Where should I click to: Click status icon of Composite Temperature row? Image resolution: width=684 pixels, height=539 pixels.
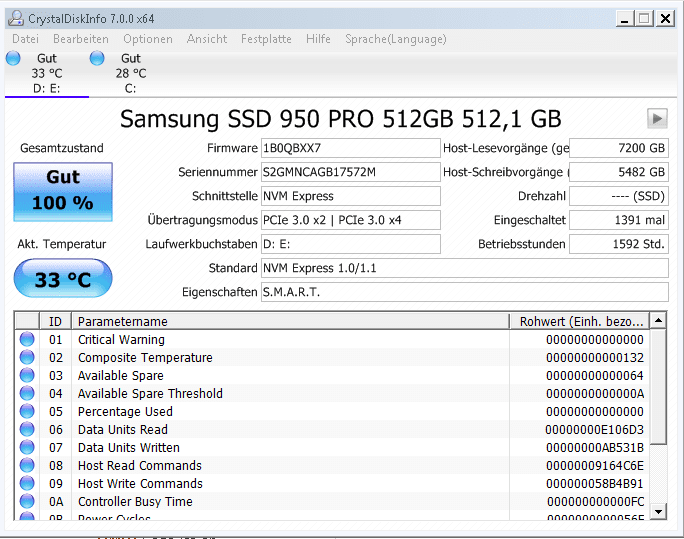(27, 357)
